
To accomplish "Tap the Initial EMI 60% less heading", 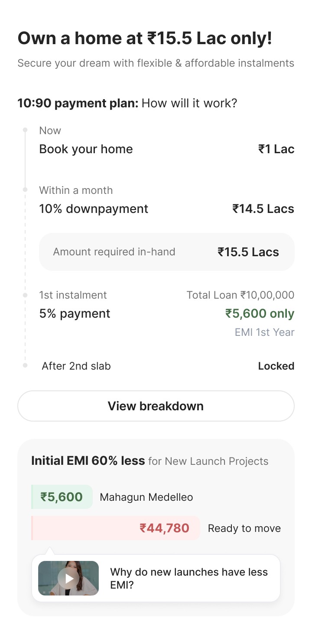I will [x=88, y=461].
